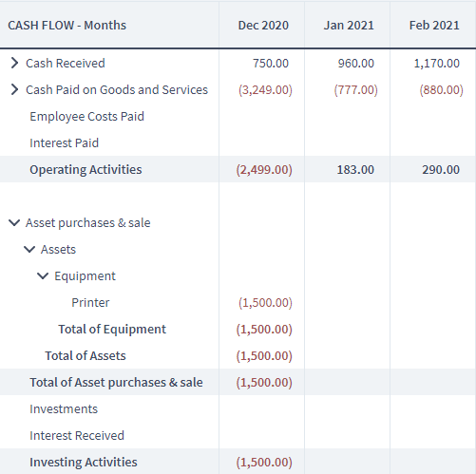This screenshot has height=474, width=476.
Task: Open the Employee Costs Paid row
Action: (x=86, y=117)
